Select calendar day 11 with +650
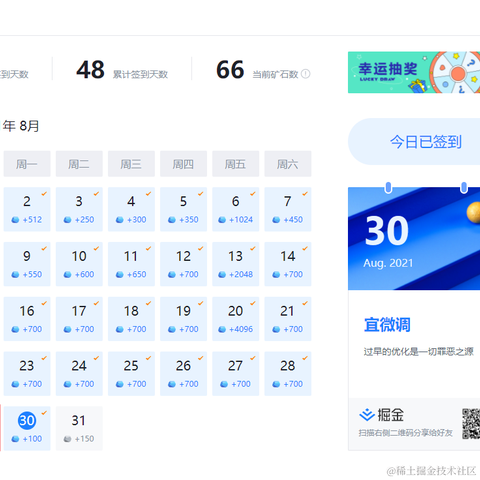 (x=131, y=264)
